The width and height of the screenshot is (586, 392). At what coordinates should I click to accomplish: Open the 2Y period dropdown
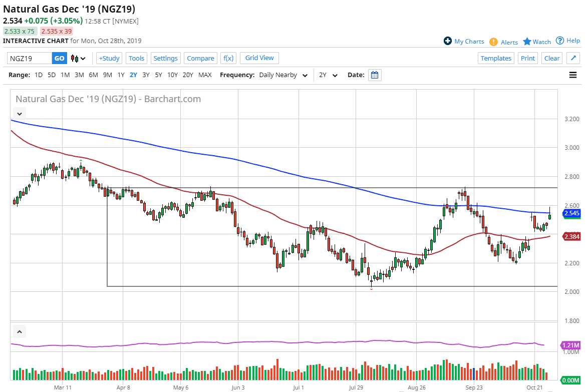point(328,75)
